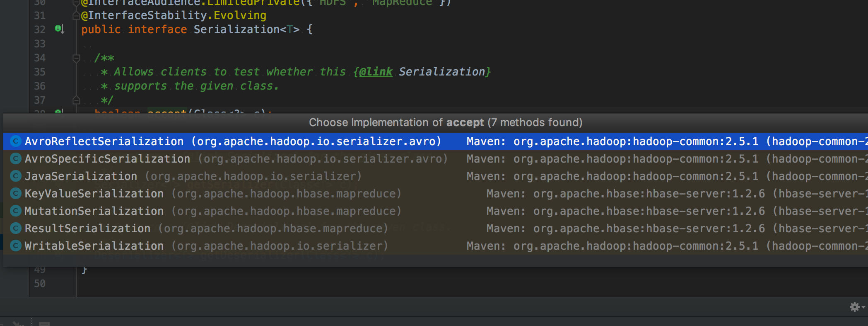The height and width of the screenshot is (326, 868).
Task: Click the implemented-in gutter icon on line 32
Action: coord(59,29)
